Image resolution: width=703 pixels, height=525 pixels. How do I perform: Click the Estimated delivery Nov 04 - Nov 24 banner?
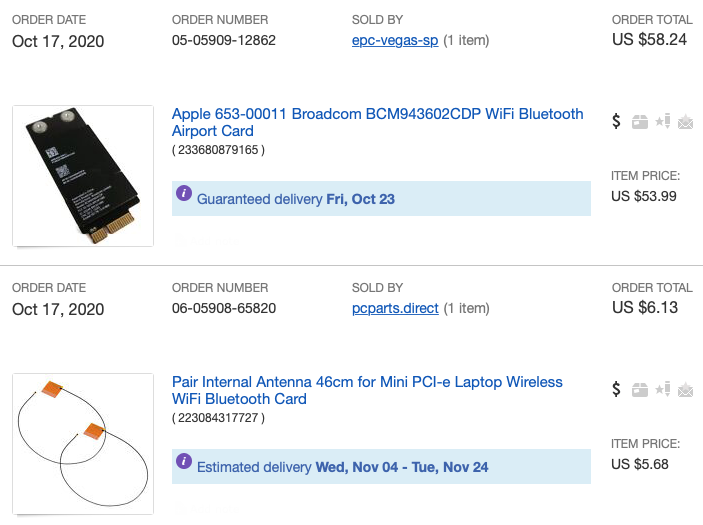point(381,467)
